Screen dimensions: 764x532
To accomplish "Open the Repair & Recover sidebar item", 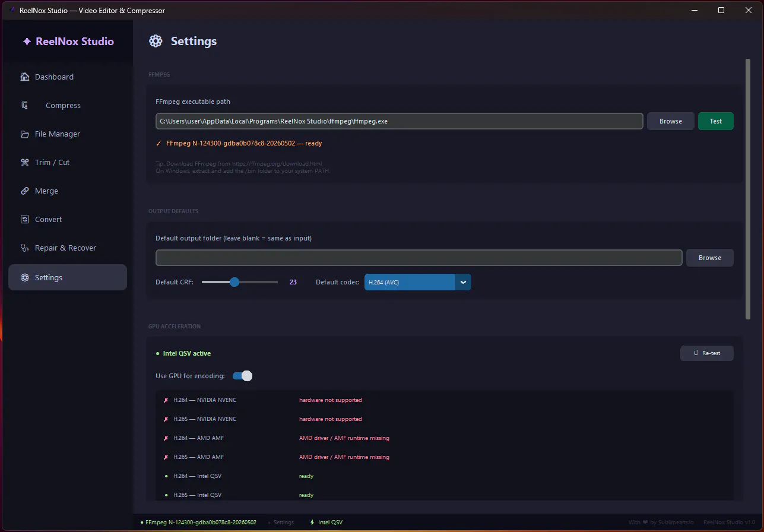I will (68, 248).
